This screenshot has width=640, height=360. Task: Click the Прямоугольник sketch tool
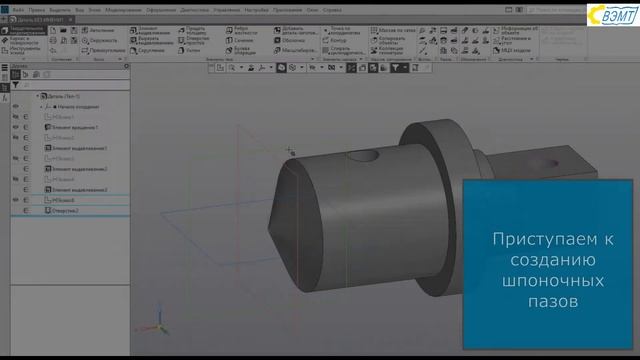click(103, 50)
